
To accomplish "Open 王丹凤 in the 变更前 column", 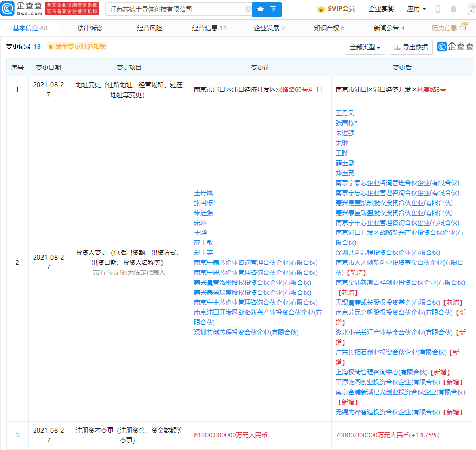I will tap(203, 193).
